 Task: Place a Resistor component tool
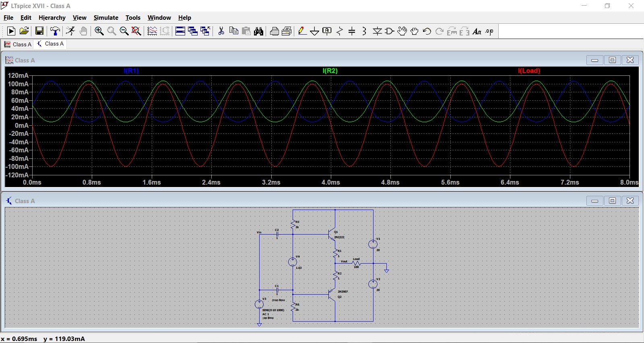pos(340,31)
